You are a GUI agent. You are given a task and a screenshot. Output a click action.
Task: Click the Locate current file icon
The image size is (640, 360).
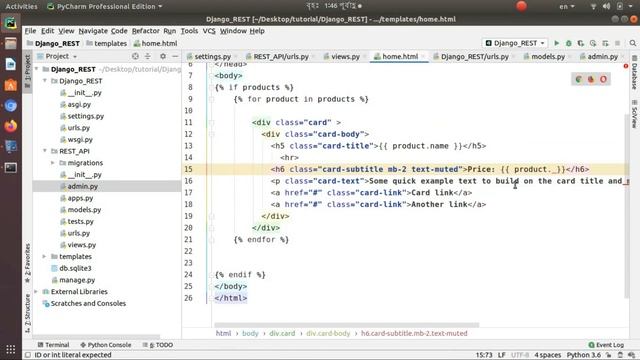(135, 56)
